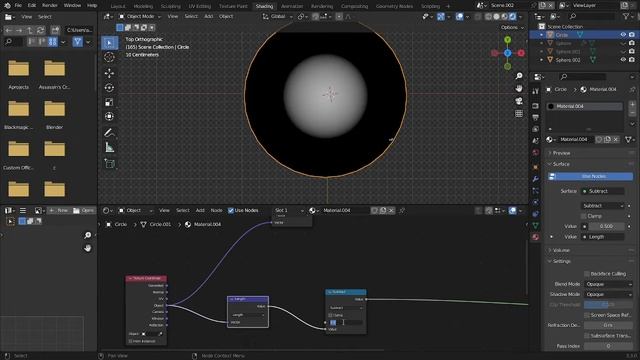Screen dimensions: 640x360
Task: Select the Cursor tool in viewport toolbar
Action: coord(109,57)
